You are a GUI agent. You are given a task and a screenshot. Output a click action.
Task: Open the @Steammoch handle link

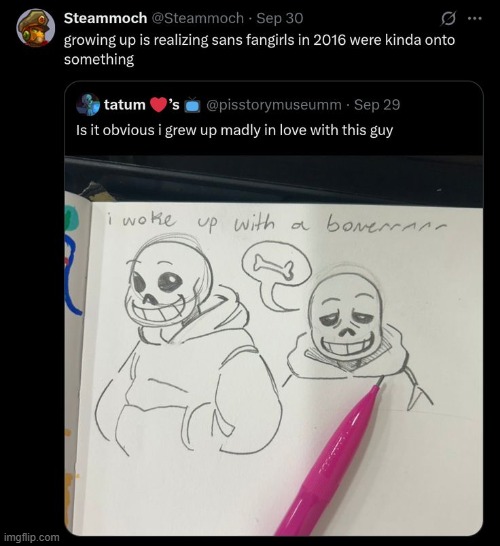click(x=197, y=18)
